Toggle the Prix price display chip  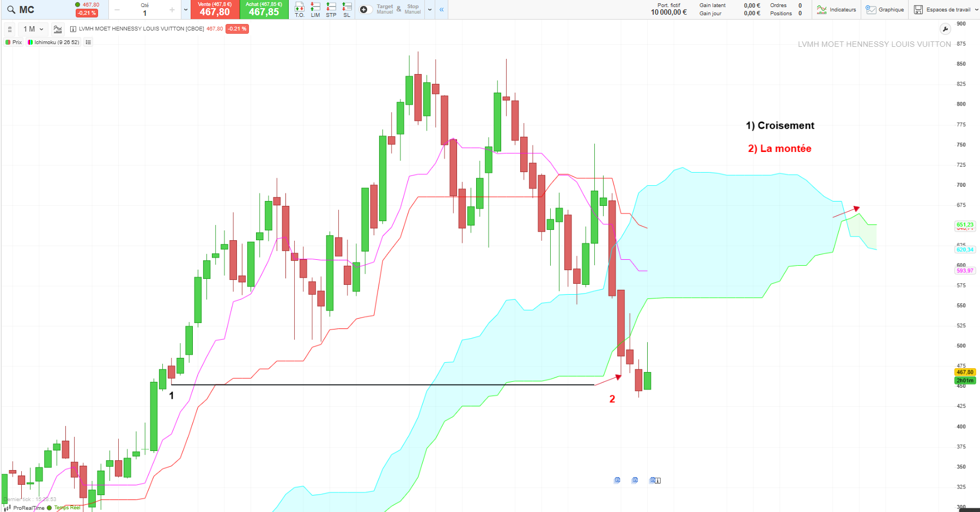point(14,42)
